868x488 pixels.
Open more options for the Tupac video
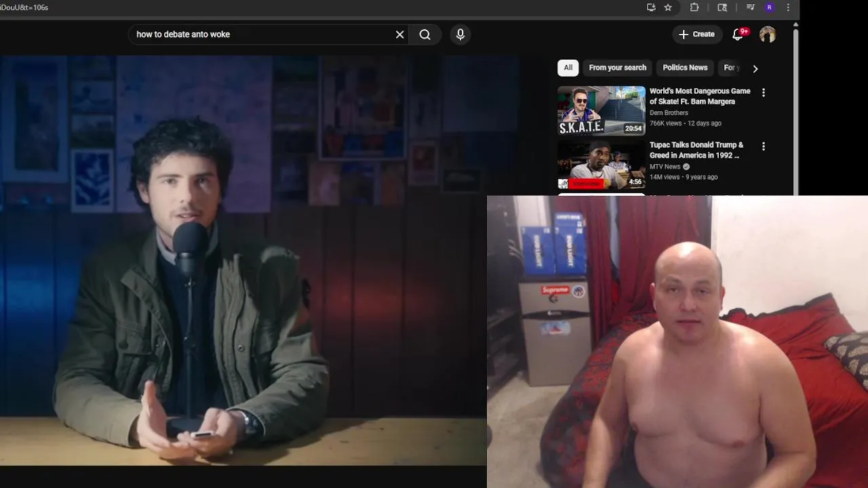coord(764,146)
